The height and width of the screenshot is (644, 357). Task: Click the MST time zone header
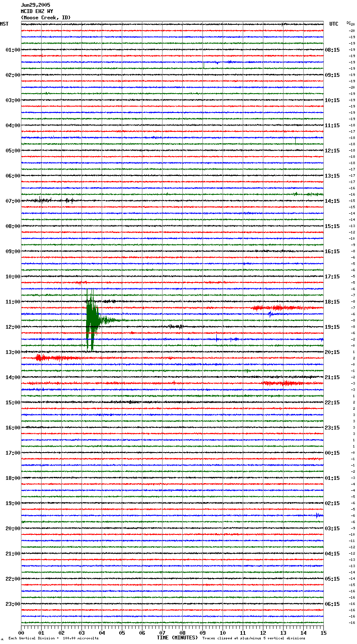[x=4, y=24]
